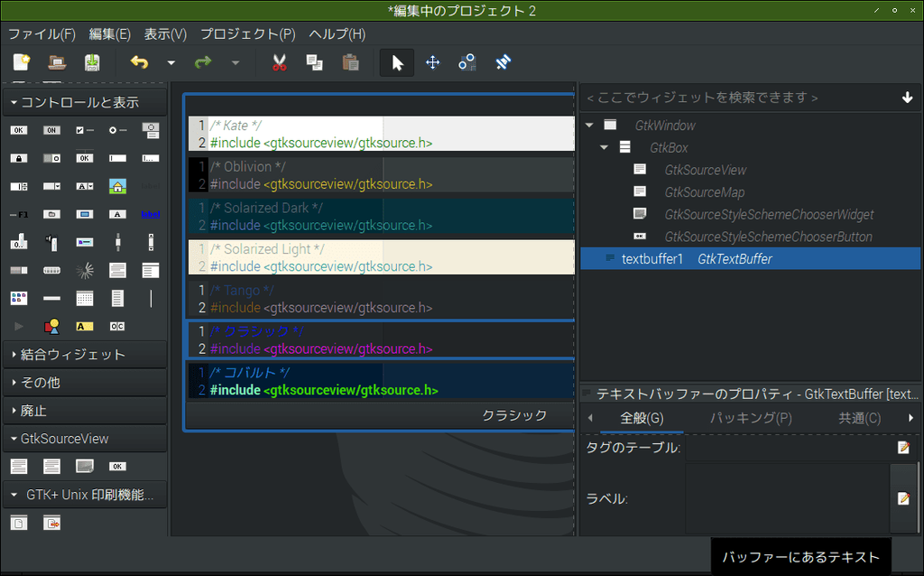The height and width of the screenshot is (576, 924).
Task: Select the Icon View widget icon
Action: click(x=19, y=298)
